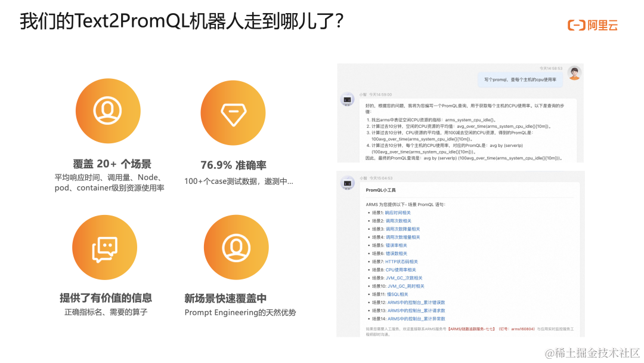
Task: Click the heading 76.9% 准确率
Action: point(233,165)
